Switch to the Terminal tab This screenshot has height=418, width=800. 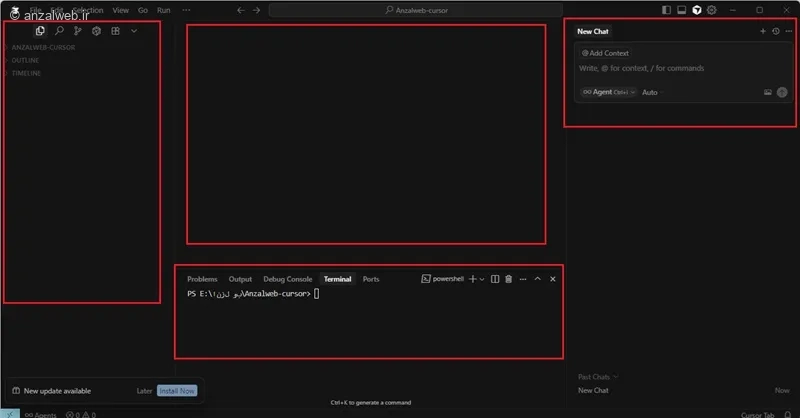[x=337, y=279]
